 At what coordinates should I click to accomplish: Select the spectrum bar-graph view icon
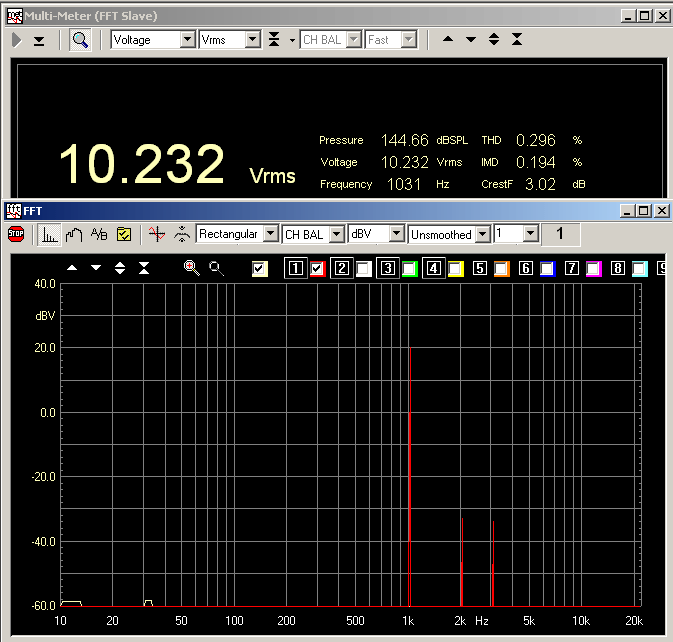pos(47,234)
